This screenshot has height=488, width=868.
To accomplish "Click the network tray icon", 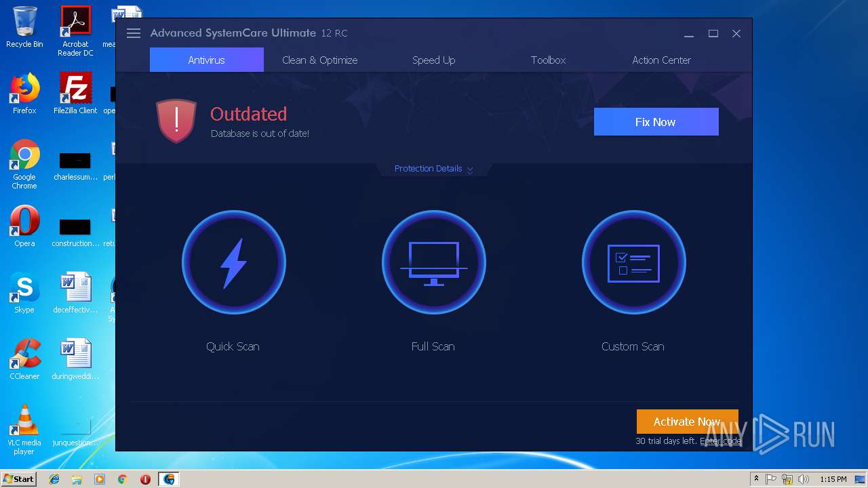I will click(787, 479).
